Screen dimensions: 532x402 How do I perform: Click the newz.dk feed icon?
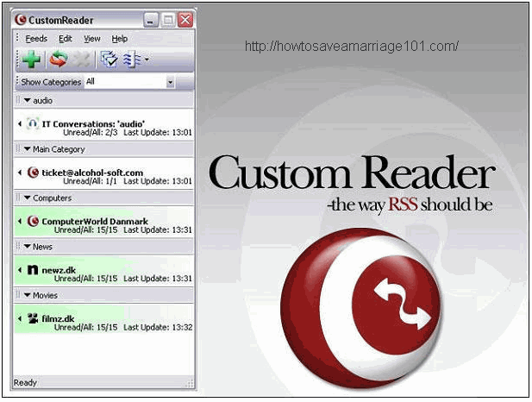coord(33,270)
